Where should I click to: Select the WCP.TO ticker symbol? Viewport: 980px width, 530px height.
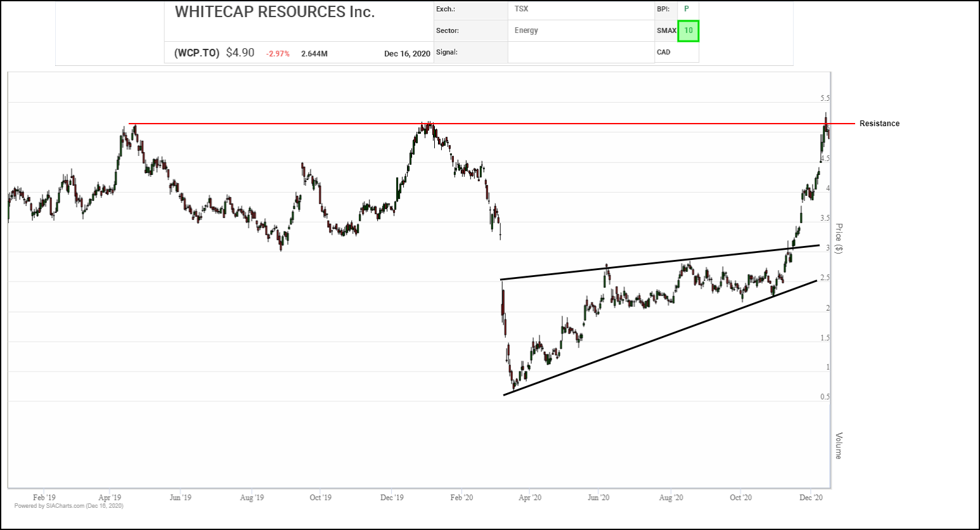(197, 53)
